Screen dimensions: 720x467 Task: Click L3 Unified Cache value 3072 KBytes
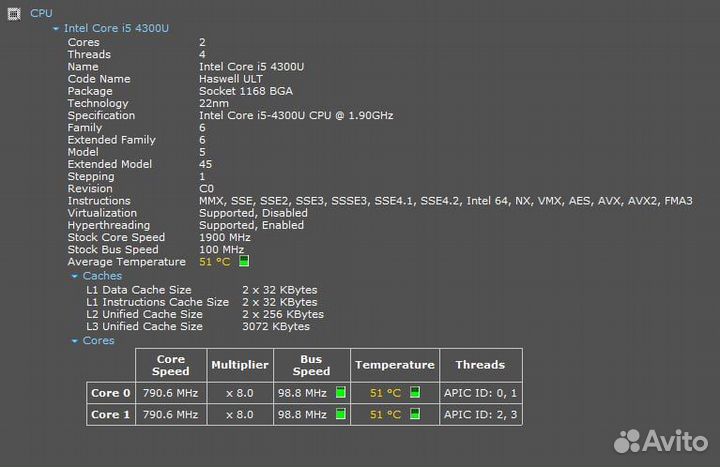click(x=276, y=326)
